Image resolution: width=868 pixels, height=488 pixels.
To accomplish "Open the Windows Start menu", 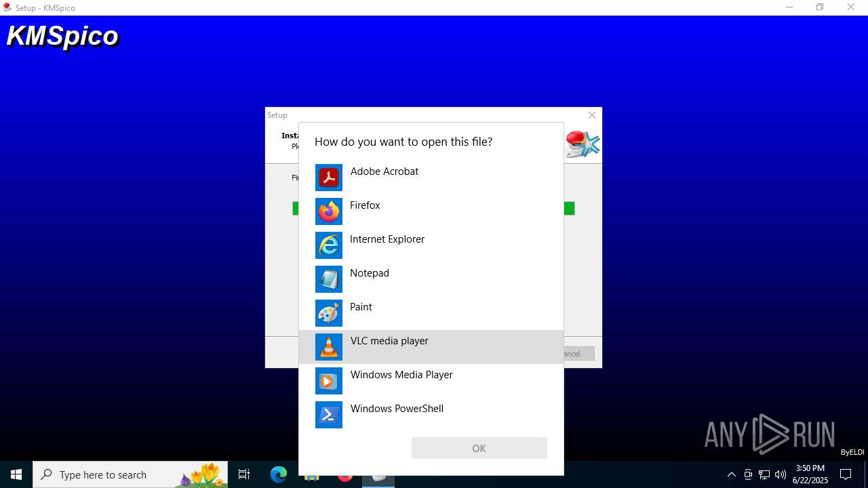I will pos(16,474).
